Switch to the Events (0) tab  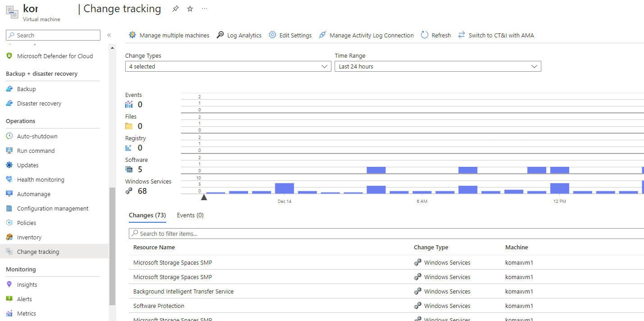(190, 216)
